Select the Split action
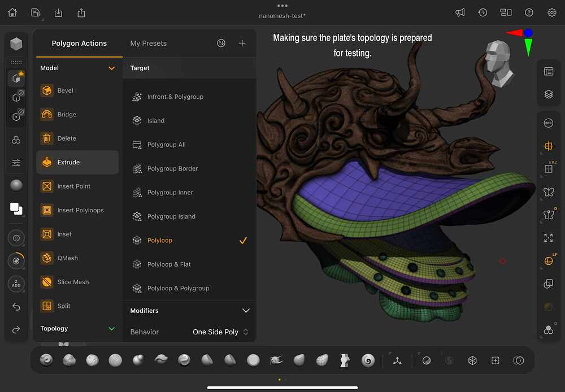565x392 pixels. [x=77, y=306]
